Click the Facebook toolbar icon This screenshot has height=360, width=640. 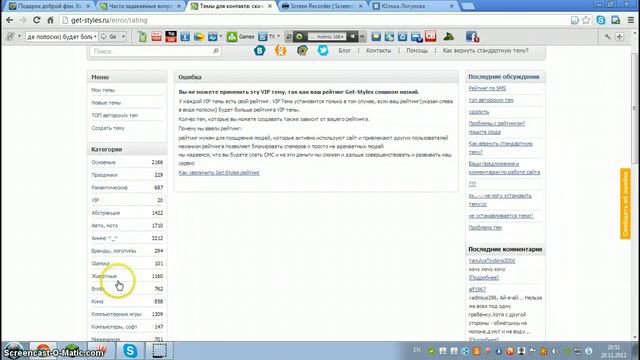click(472, 37)
